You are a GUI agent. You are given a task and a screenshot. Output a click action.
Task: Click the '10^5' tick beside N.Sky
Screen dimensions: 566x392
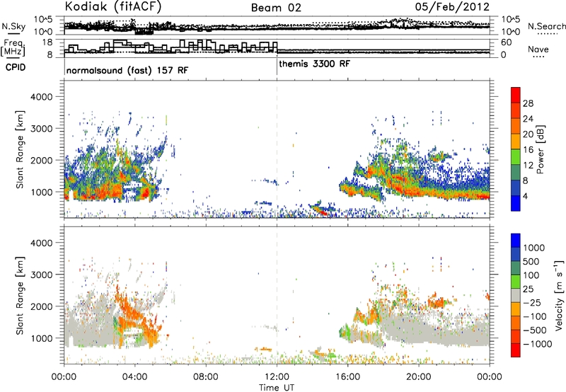(43, 19)
